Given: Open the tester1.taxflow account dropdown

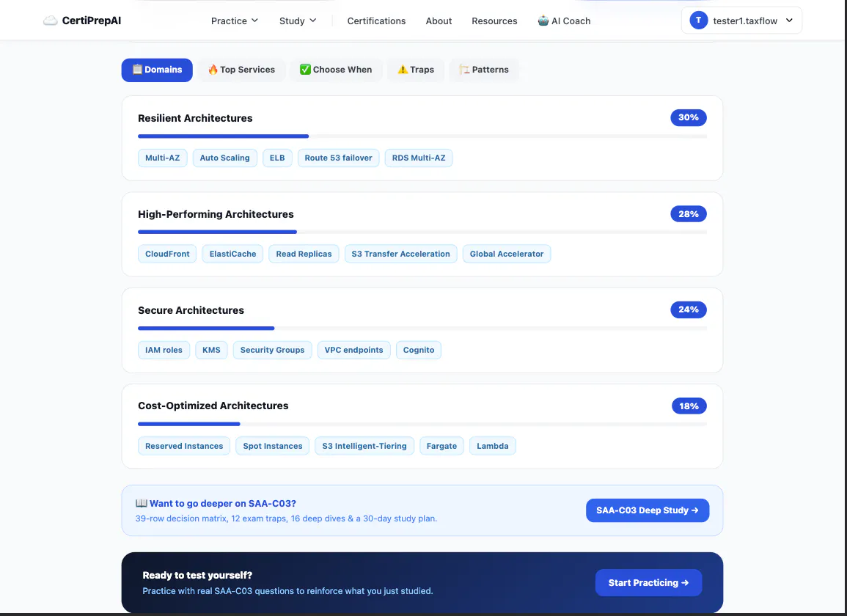Looking at the screenshot, I should pos(741,20).
